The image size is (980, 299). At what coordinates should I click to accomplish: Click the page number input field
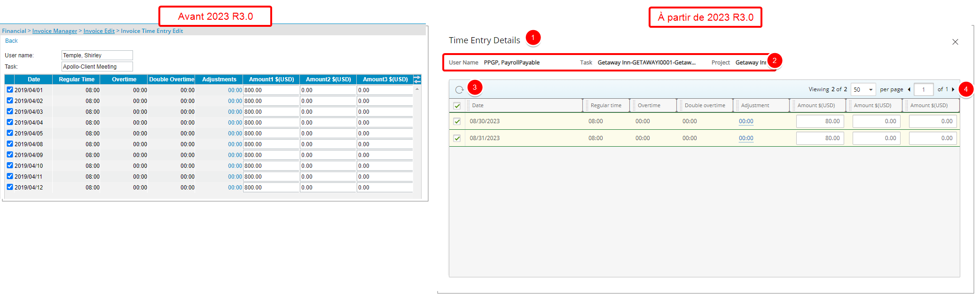tap(924, 89)
